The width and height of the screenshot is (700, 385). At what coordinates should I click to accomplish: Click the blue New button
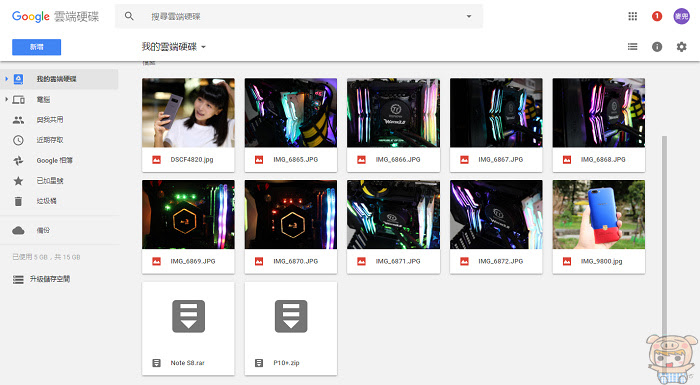tap(37, 47)
